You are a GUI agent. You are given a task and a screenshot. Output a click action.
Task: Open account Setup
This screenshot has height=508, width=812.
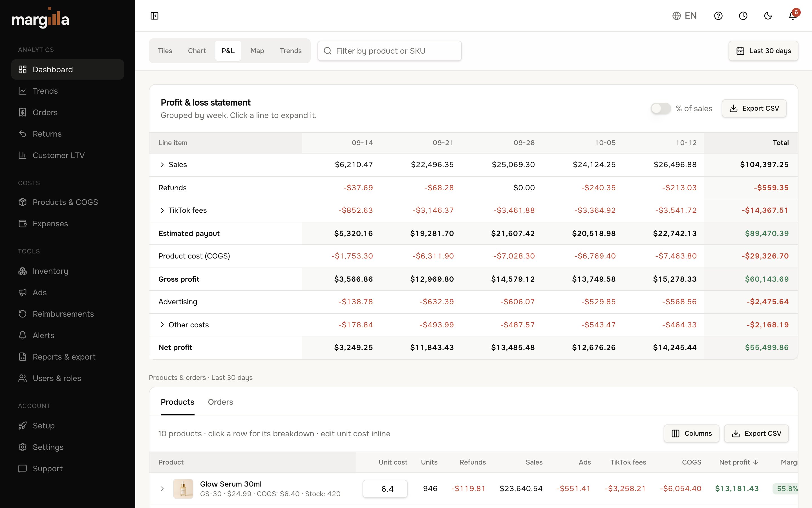(x=67, y=426)
